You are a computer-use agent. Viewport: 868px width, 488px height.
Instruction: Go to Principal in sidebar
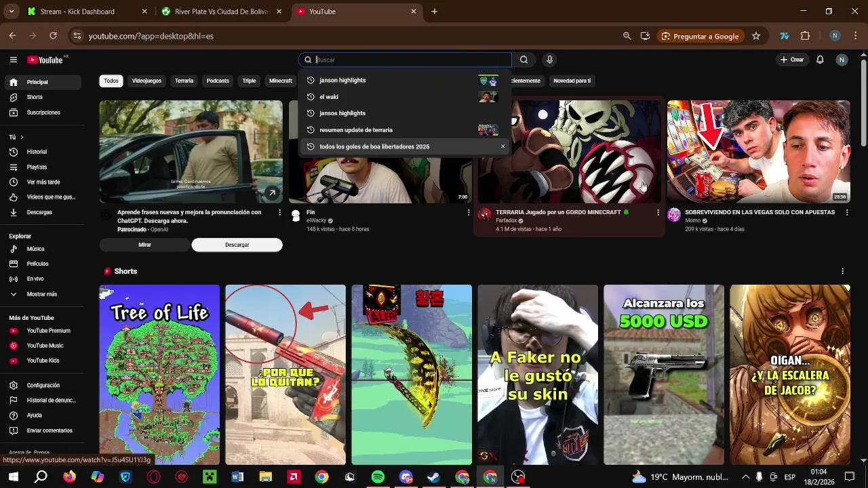44,82
